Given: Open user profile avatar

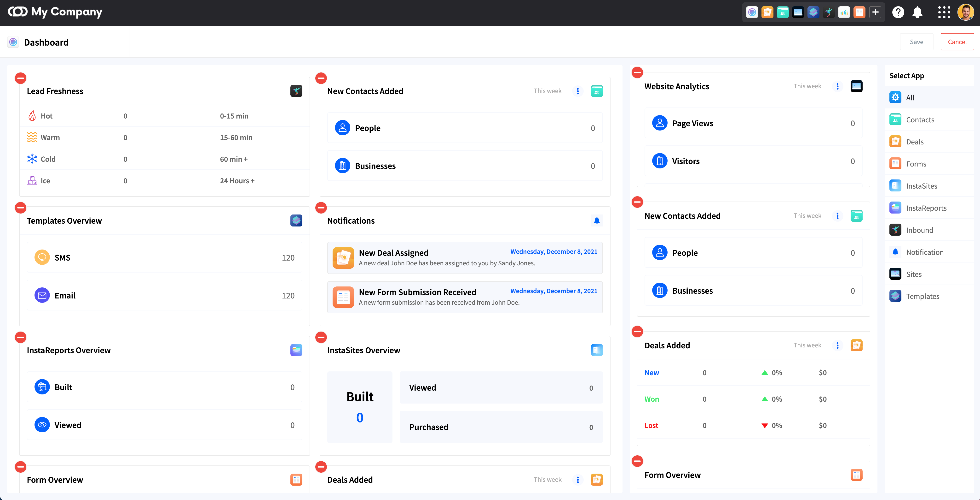Looking at the screenshot, I should pos(965,12).
